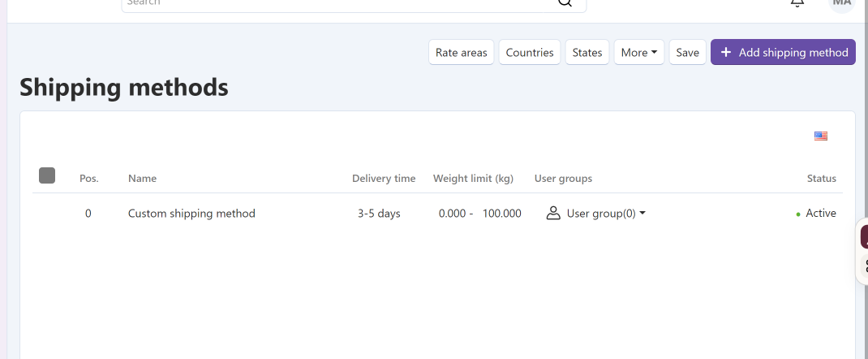
Task: Open Custom shipping method link
Action: coord(191,214)
